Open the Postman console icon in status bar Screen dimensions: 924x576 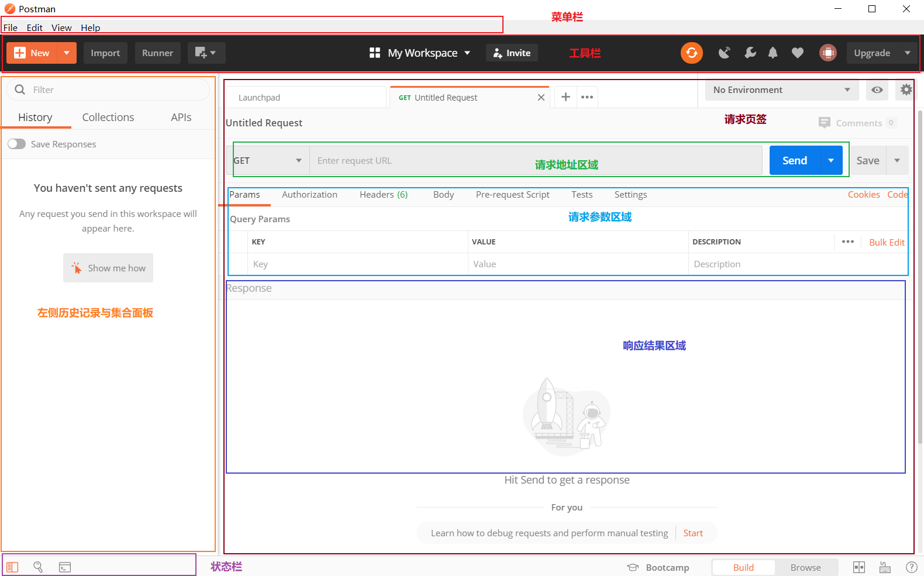[65, 567]
